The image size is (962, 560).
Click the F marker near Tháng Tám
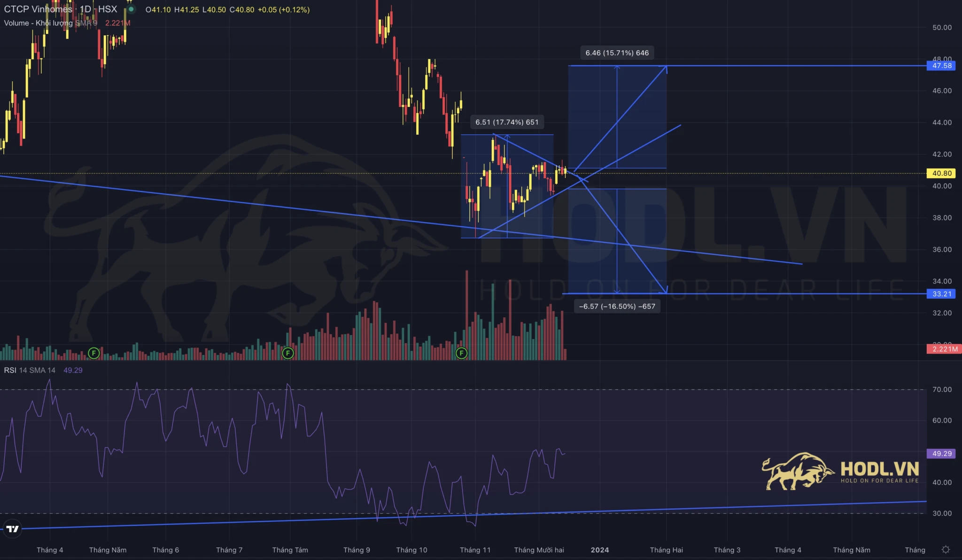click(287, 353)
